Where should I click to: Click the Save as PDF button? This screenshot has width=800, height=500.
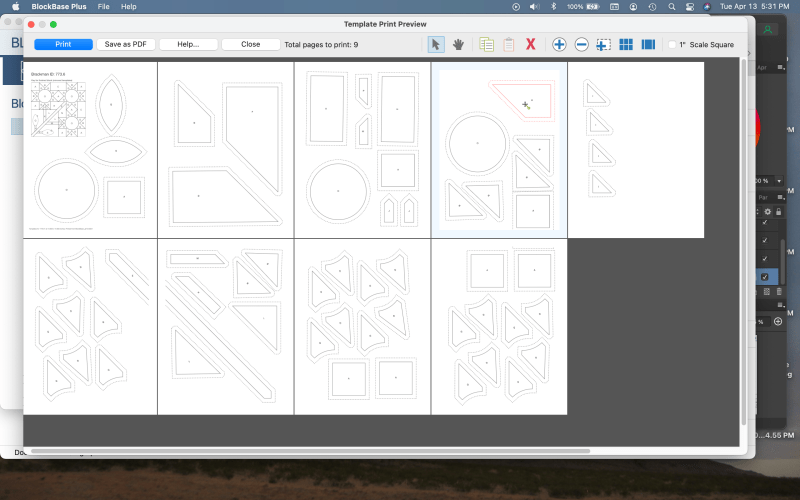[125, 45]
